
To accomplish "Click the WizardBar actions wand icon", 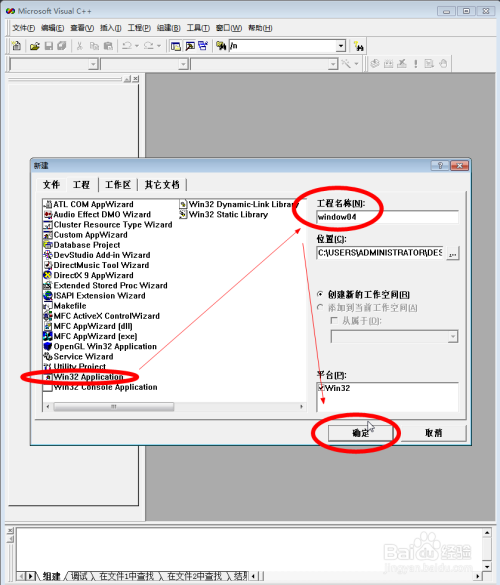I will tap(346, 64).
